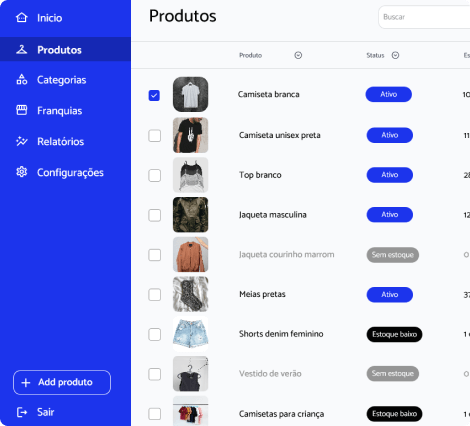Check the Top branco row checkbox
470x426 pixels.
coord(154,175)
